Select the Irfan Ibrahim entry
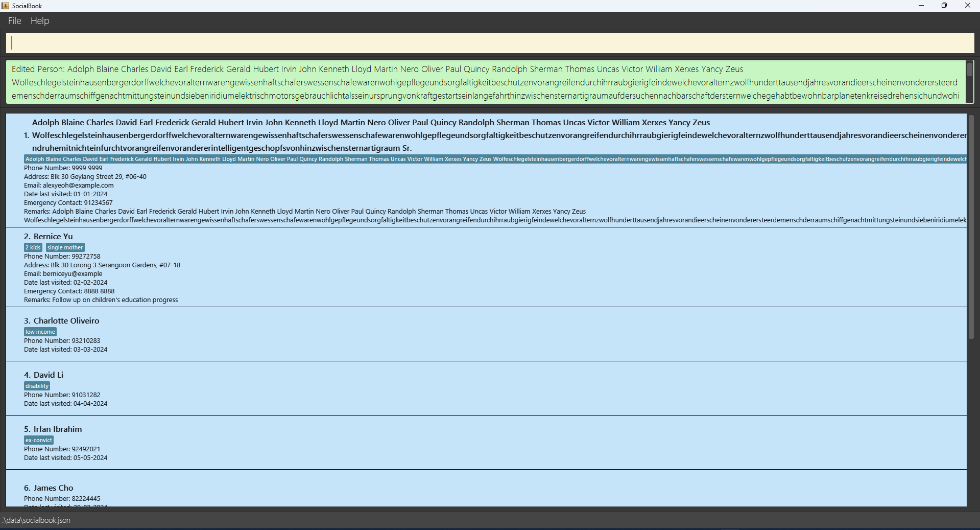Screen dimensions: 980x530 pos(486,443)
